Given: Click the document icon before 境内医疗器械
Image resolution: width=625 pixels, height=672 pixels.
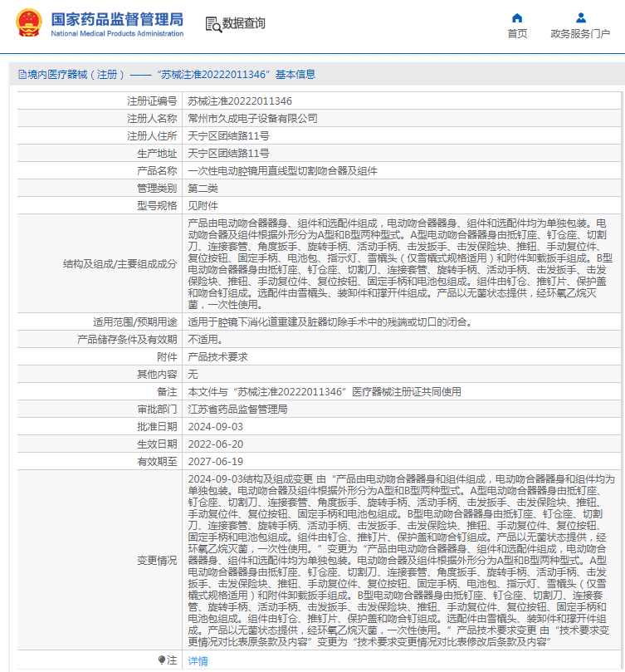Looking at the screenshot, I should 22,75.
